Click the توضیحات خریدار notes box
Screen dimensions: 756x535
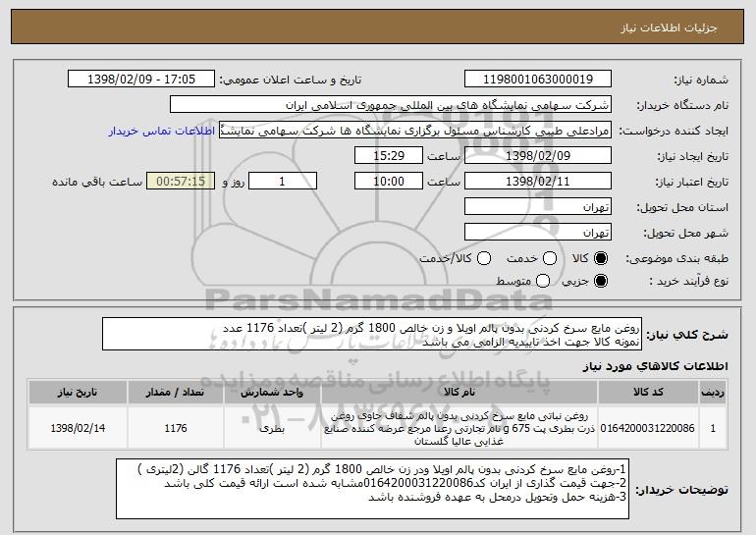372,489
